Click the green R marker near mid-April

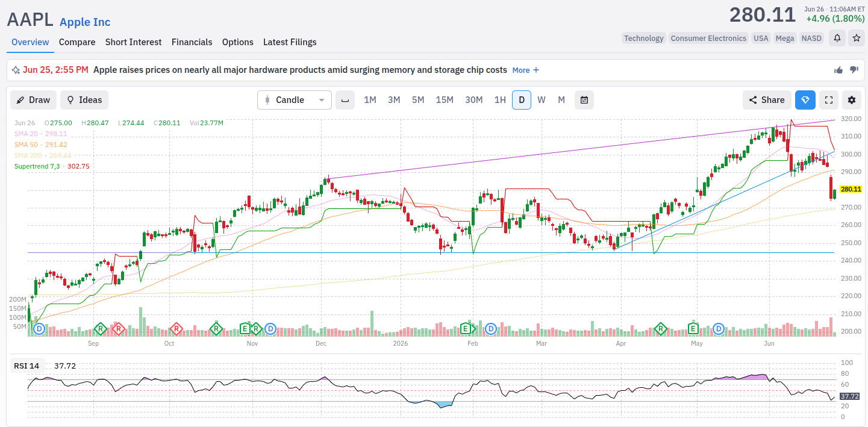660,329
